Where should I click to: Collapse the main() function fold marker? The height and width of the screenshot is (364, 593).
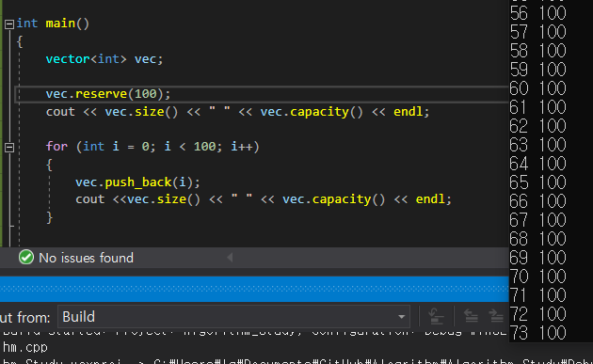coord(9,24)
